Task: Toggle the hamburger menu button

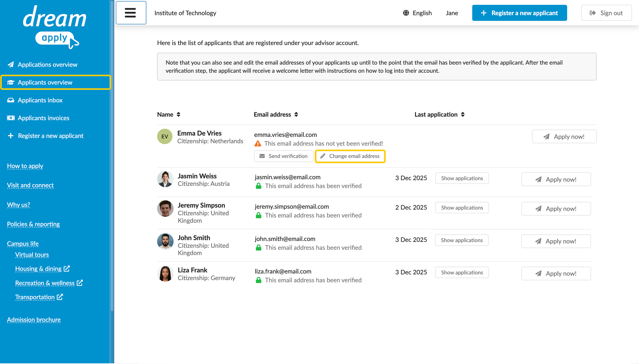Action: click(131, 13)
